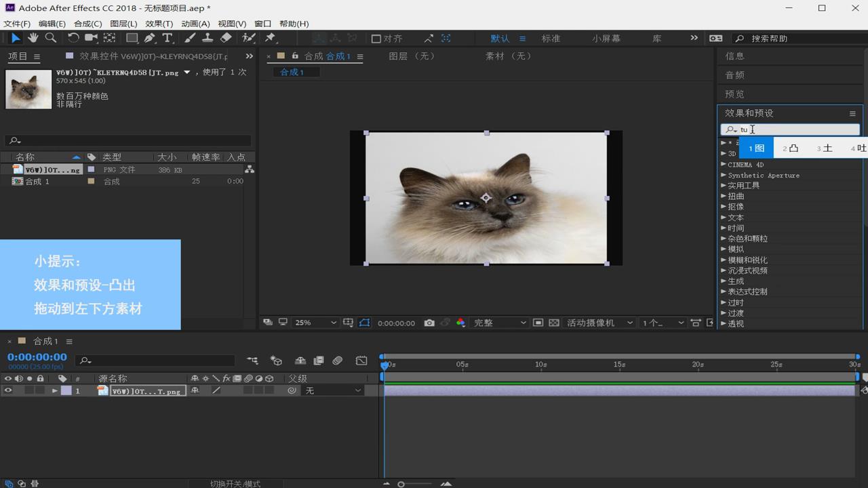
Task: Toggle the 对齐 snapping checkbox
Action: (x=376, y=39)
